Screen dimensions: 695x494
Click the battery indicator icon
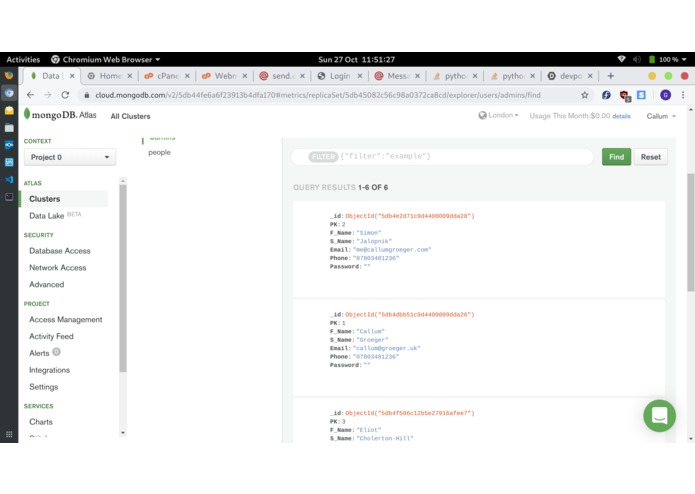click(x=652, y=59)
